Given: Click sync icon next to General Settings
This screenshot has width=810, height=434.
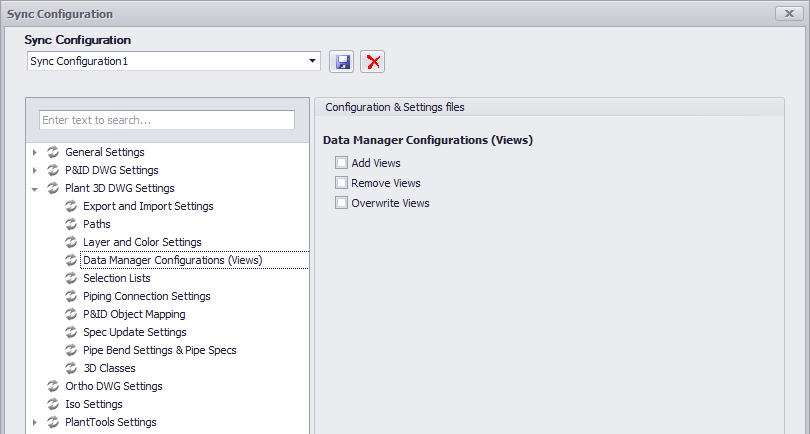Looking at the screenshot, I should tap(53, 152).
